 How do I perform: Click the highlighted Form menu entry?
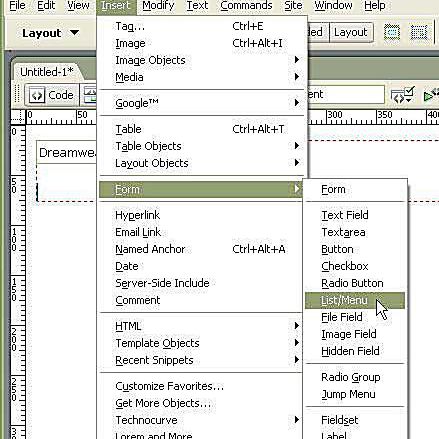pos(201,189)
